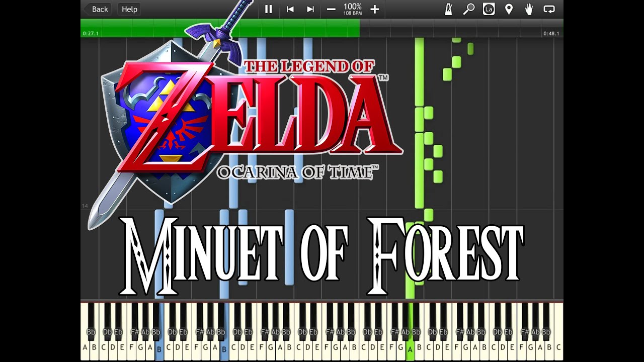The image size is (644, 362).
Task: Click the 0:27.1 elapsed time label
Action: click(x=91, y=34)
